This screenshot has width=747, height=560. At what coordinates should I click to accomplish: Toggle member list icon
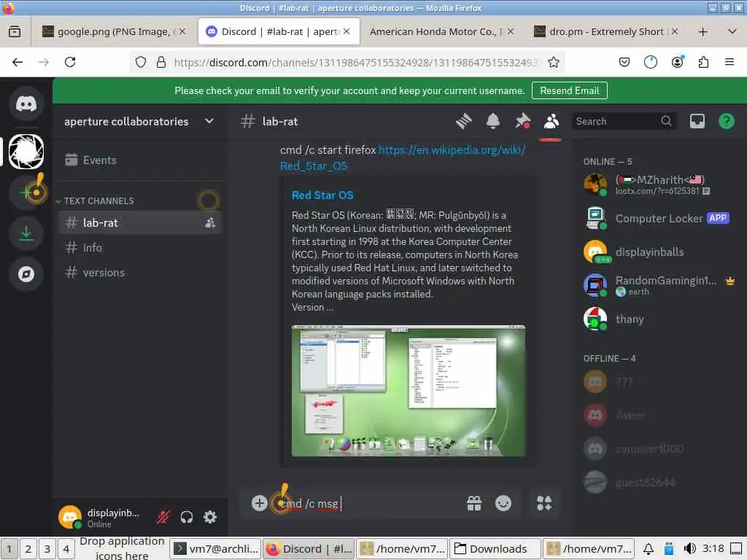551,122
